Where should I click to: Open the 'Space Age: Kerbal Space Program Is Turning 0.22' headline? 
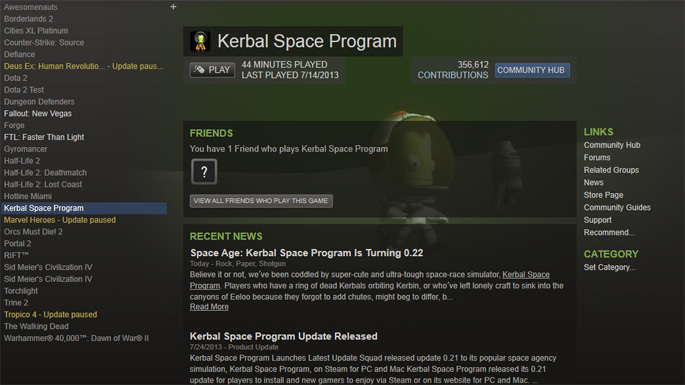tap(306, 253)
